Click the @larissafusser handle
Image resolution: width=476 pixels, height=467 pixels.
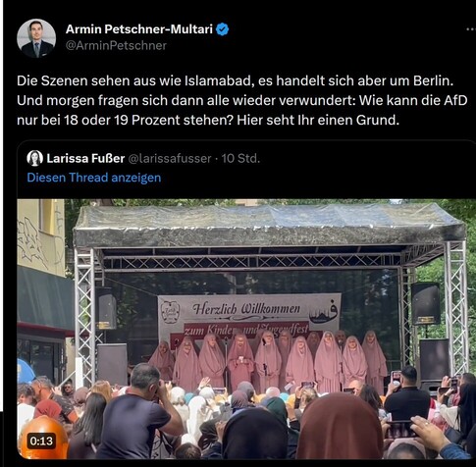(170, 159)
